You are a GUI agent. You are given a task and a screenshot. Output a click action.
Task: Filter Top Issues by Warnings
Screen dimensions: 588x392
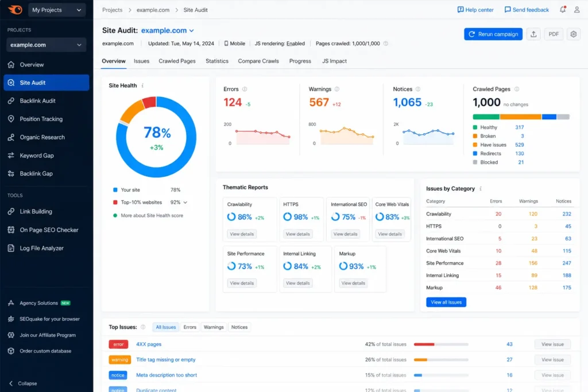tap(214, 327)
